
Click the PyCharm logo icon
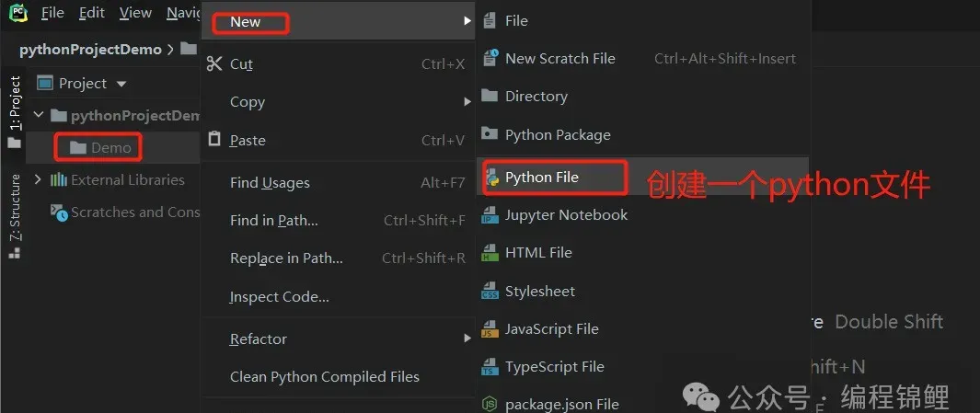17,13
